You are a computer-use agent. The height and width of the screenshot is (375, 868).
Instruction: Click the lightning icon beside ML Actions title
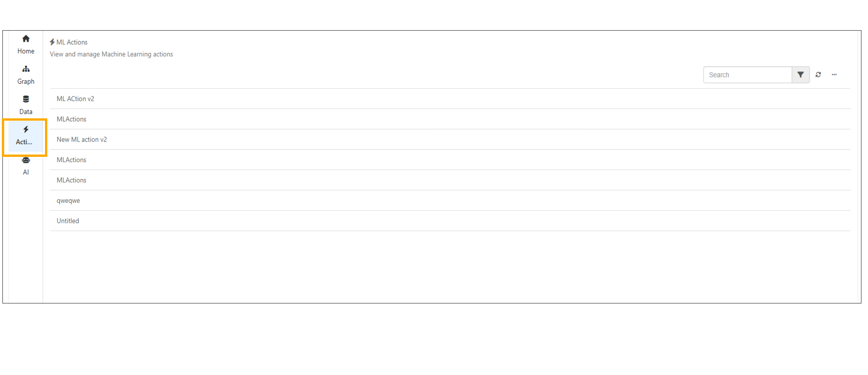point(52,42)
